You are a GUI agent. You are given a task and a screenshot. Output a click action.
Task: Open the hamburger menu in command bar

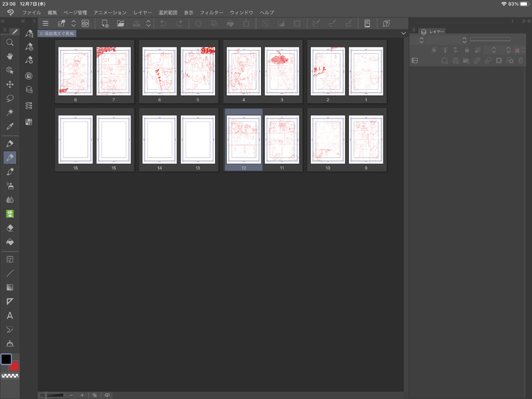pos(45,23)
